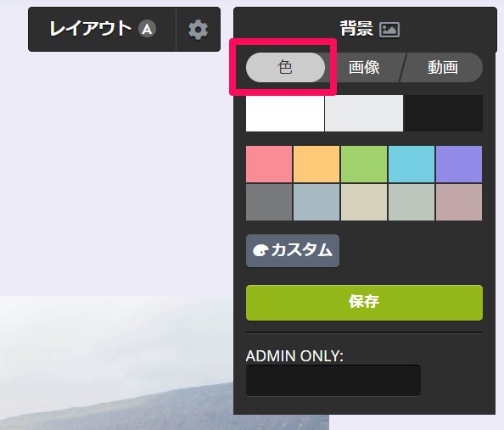This screenshot has width=504, height=430.
Task: Open the layout settings gear icon
Action: (x=198, y=30)
